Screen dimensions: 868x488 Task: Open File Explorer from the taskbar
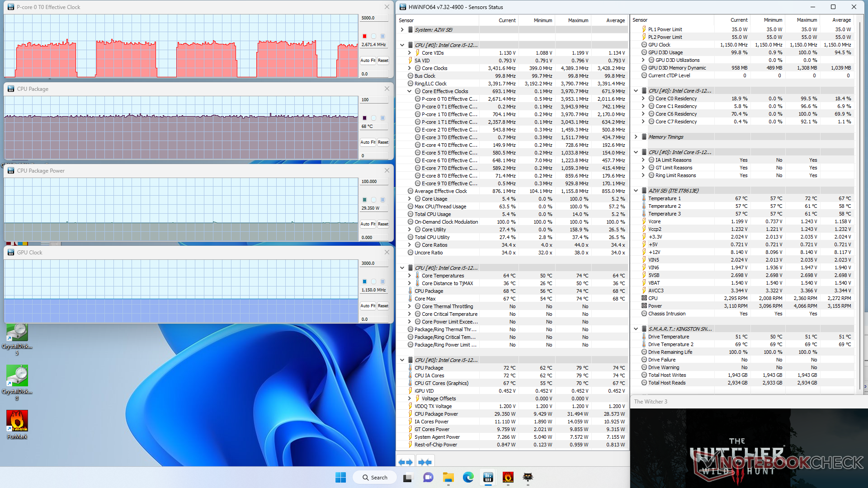tap(448, 477)
